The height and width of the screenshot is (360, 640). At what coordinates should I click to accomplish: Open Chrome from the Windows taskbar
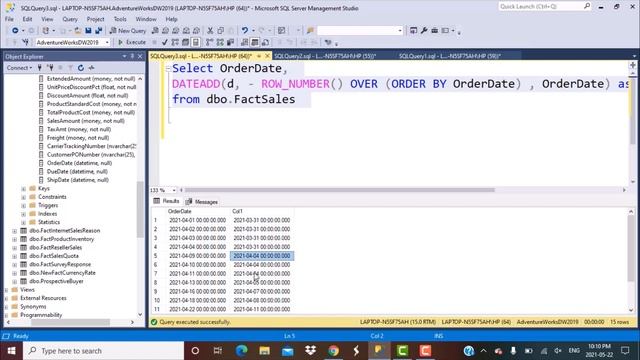pyautogui.click(x=333, y=351)
